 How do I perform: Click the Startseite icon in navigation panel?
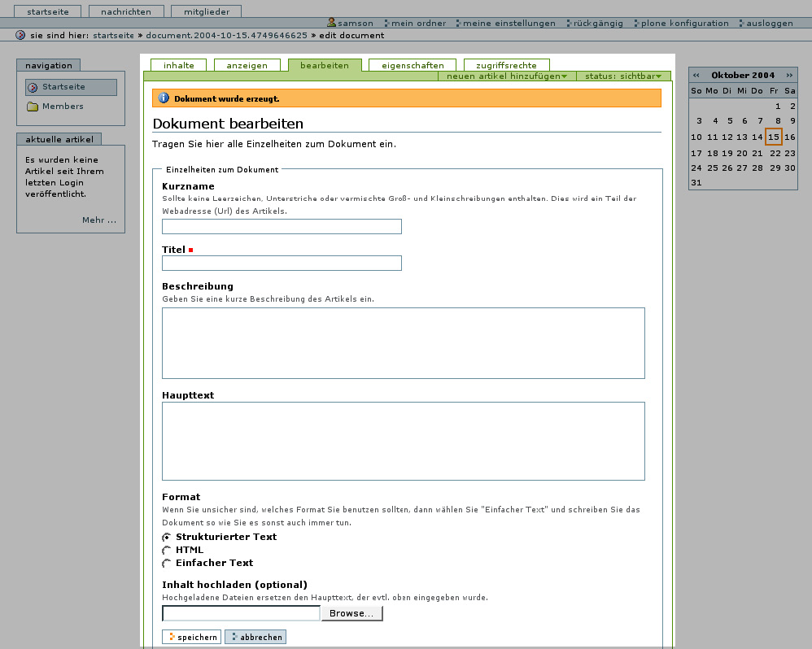[x=33, y=87]
